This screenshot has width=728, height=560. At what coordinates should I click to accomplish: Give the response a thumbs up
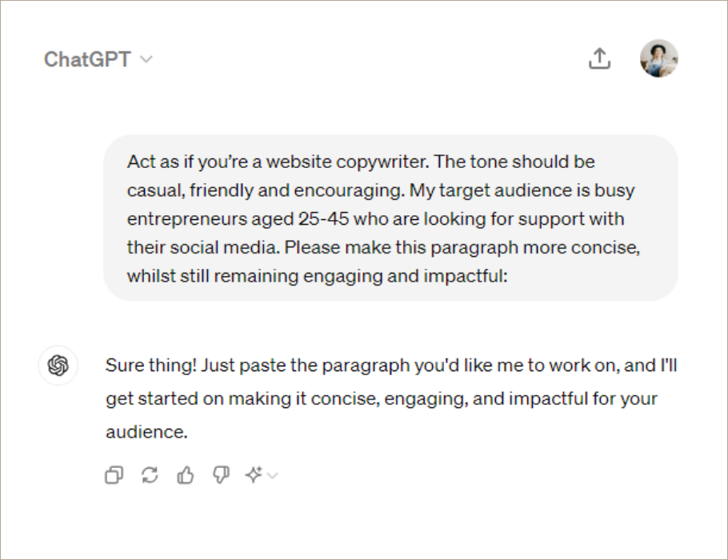coord(186,475)
